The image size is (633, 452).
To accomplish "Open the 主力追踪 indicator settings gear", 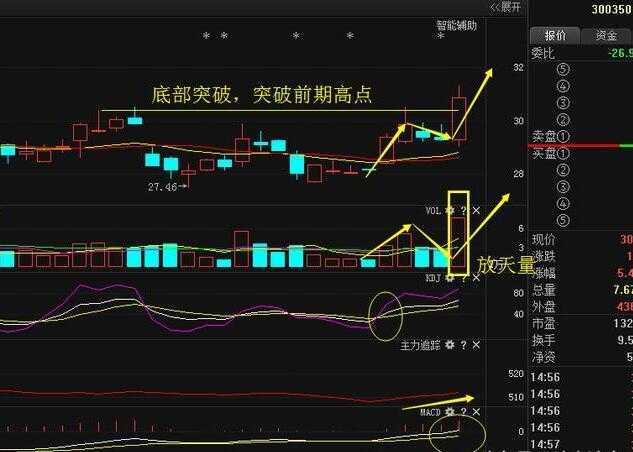I will click(x=449, y=345).
